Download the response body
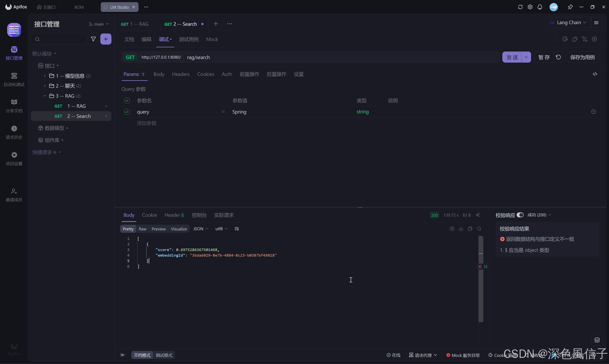This screenshot has width=609, height=364. 461,229
